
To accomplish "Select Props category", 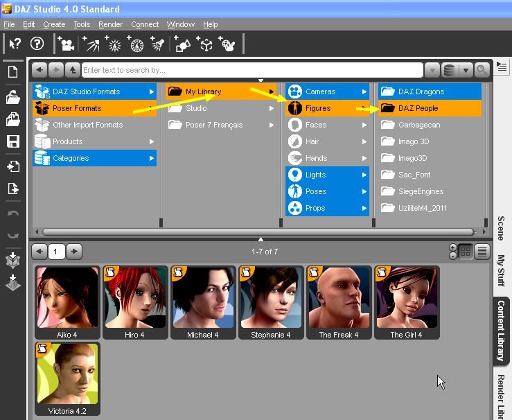I will (x=327, y=208).
